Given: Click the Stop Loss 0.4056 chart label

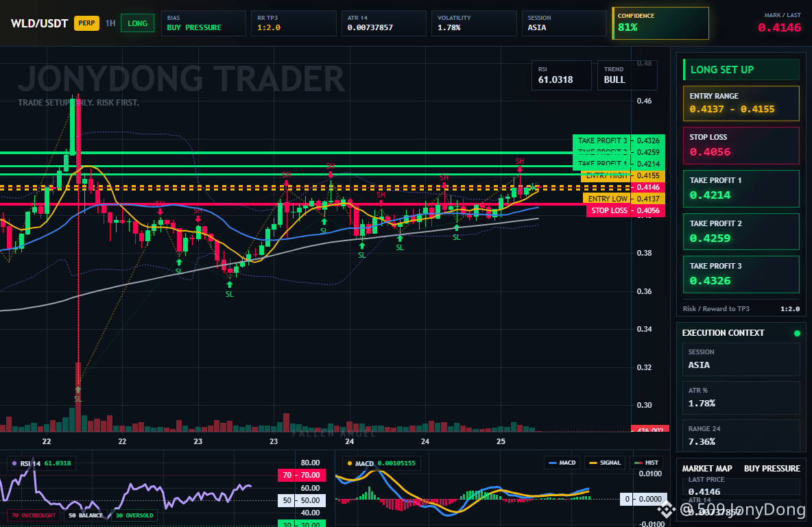Looking at the screenshot, I should coord(625,210).
